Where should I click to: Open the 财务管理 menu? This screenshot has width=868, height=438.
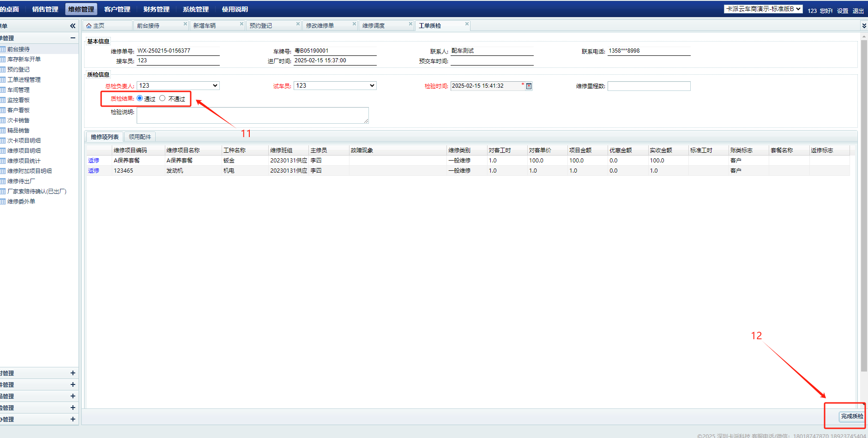tap(156, 9)
